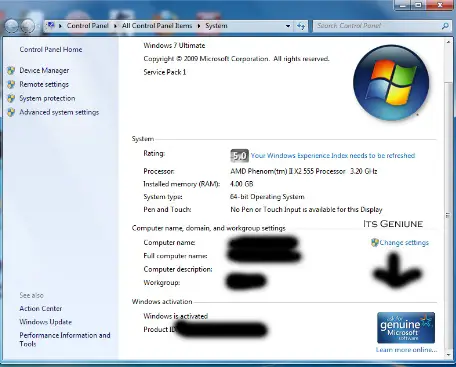Click the 5.0 rating badge icon
The height and width of the screenshot is (367, 456).
pos(239,156)
